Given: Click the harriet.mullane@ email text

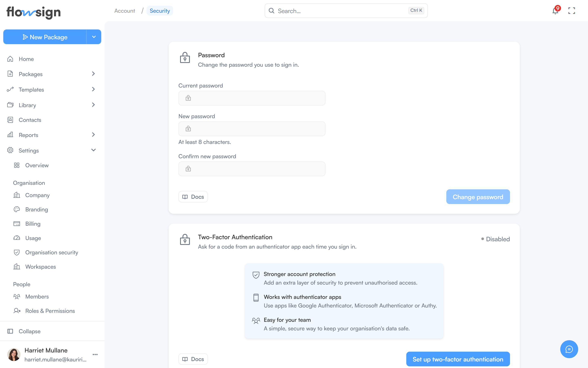Looking at the screenshot, I should [x=55, y=359].
